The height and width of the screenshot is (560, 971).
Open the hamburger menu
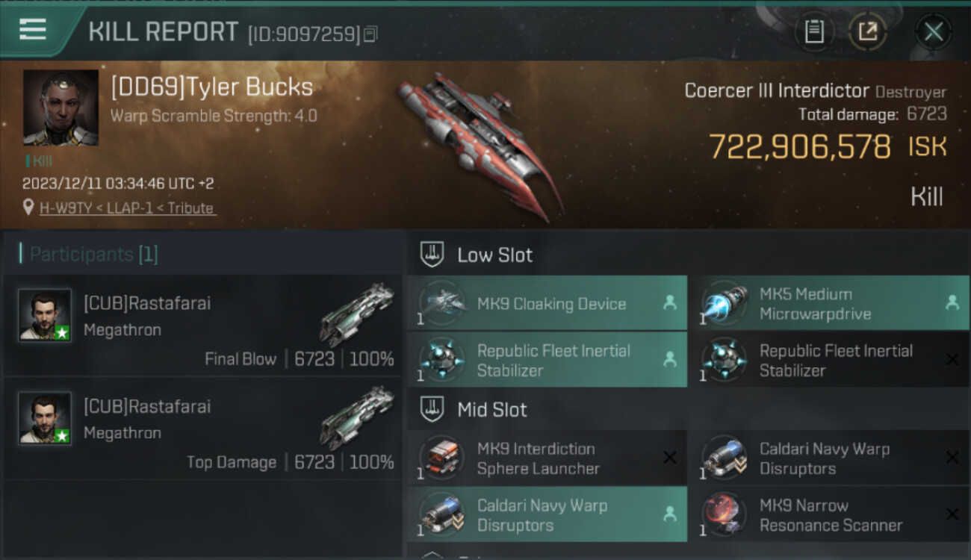pos(33,30)
